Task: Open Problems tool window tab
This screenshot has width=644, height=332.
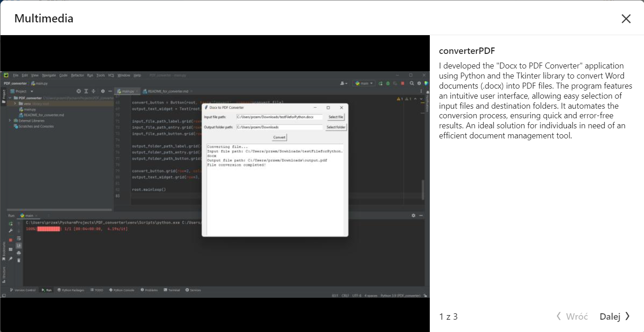Action: (149, 290)
